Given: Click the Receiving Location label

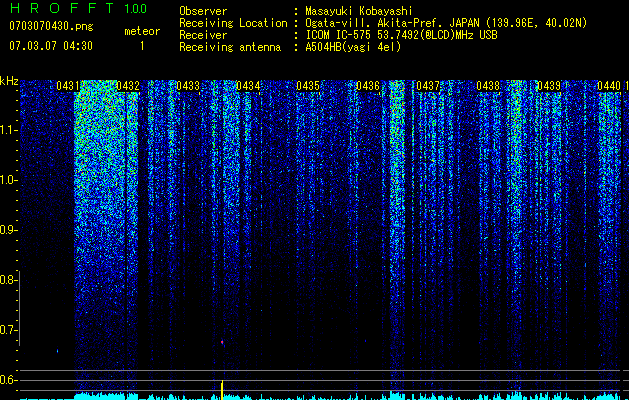Looking at the screenshot, I should [x=233, y=23].
